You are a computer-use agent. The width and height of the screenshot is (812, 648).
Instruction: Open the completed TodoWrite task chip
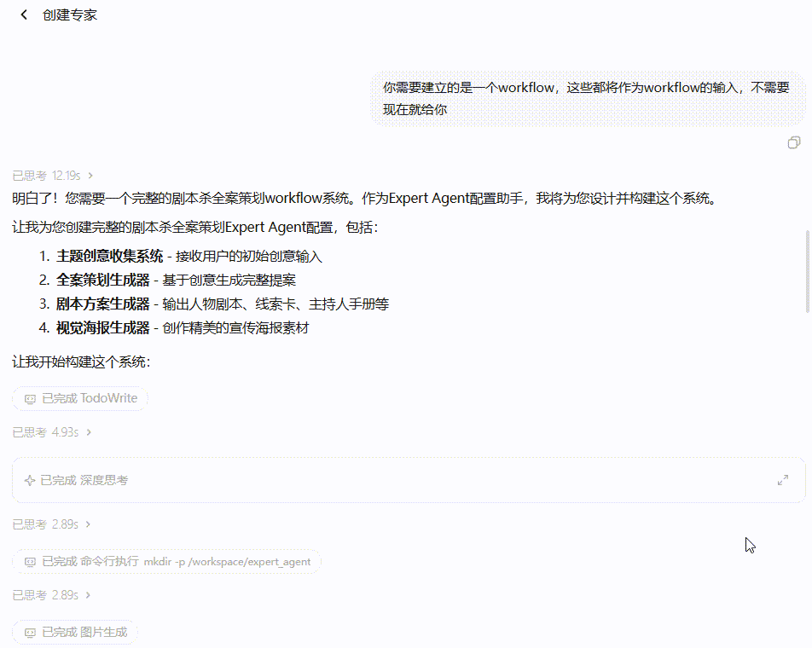[x=79, y=397]
